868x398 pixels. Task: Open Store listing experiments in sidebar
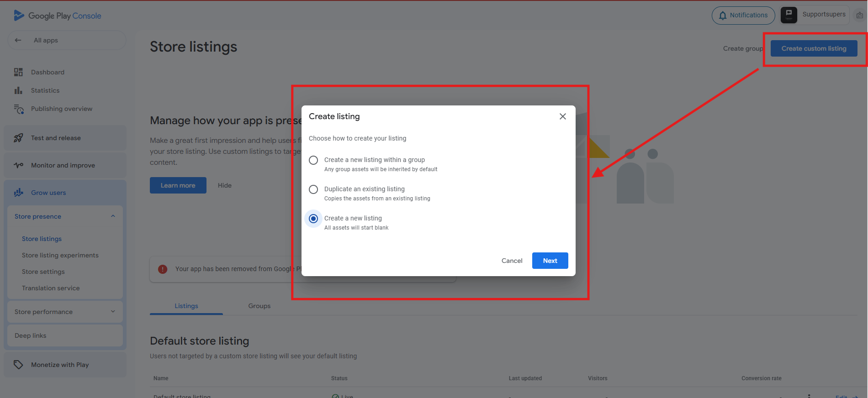click(60, 255)
